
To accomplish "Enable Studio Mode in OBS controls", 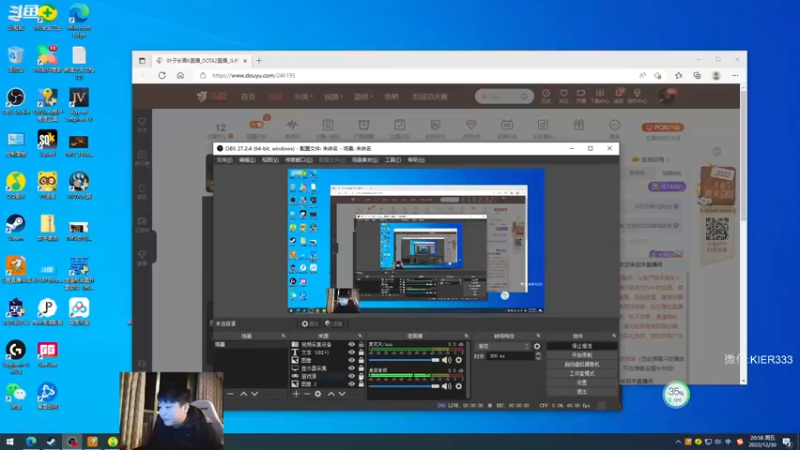I will tap(582, 373).
